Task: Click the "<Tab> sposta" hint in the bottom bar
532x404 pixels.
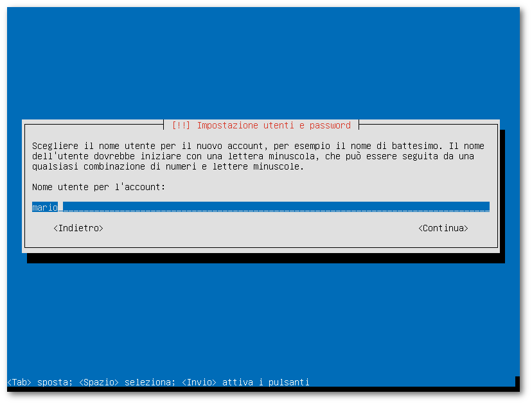Action: click(x=40, y=382)
